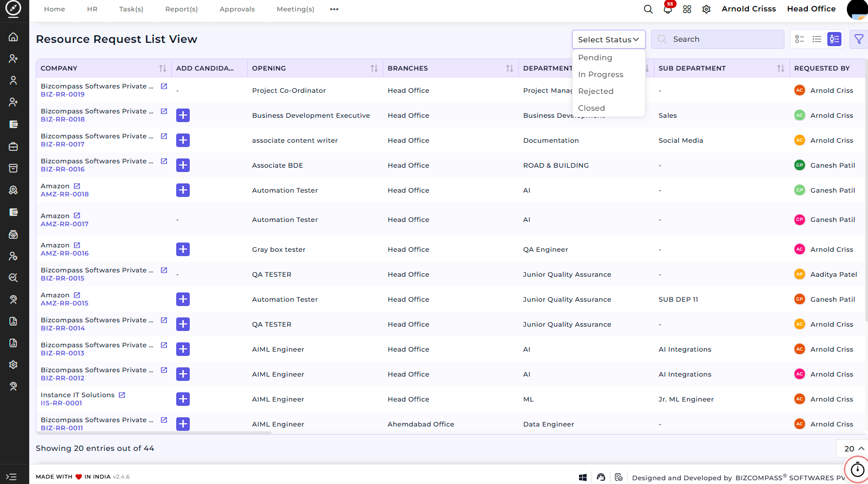Open the apps grid icon in header
Image resolution: width=868 pixels, height=484 pixels.
pos(687,9)
